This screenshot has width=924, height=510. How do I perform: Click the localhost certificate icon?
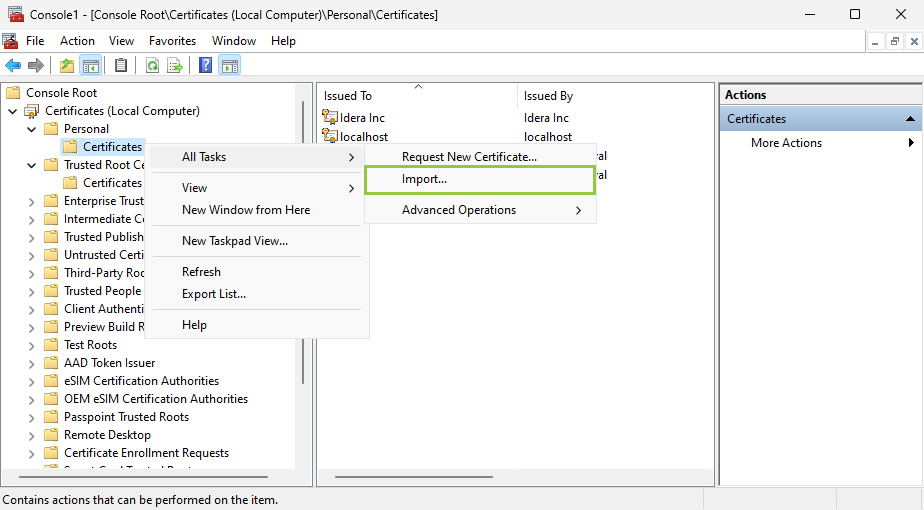click(x=330, y=136)
